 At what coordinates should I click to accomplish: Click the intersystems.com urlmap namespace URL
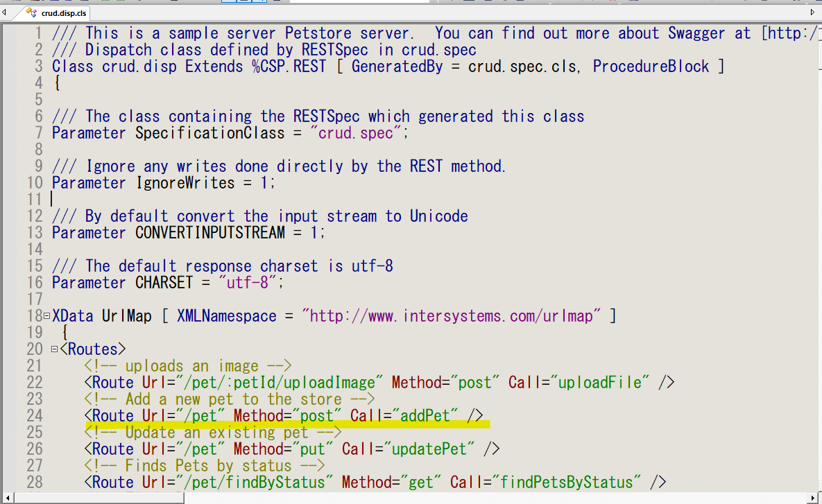(x=451, y=316)
